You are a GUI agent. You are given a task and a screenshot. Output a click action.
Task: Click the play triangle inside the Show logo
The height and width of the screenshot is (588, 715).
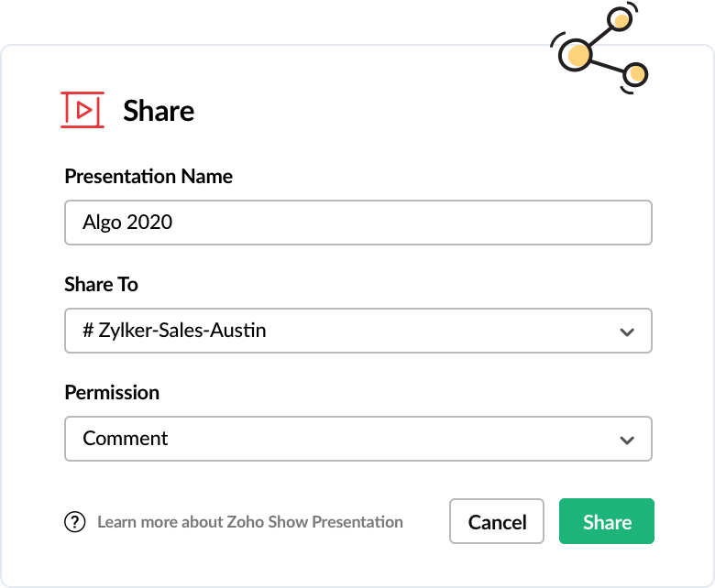point(83,111)
